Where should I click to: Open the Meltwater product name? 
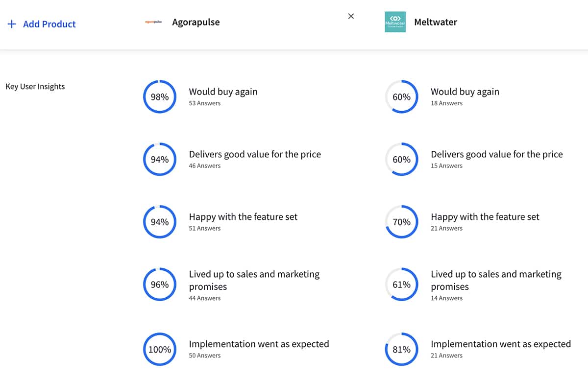pos(436,22)
